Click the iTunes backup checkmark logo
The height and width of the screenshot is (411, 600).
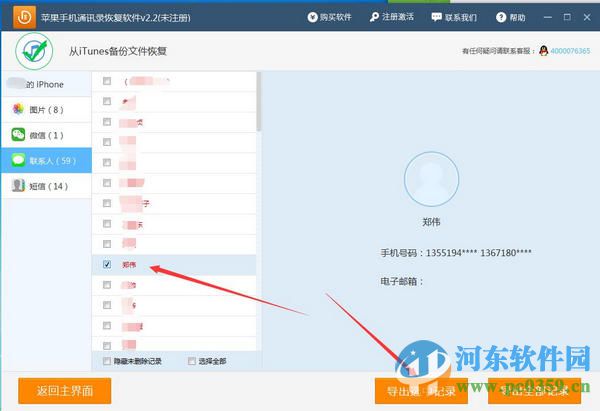pyautogui.click(x=34, y=51)
